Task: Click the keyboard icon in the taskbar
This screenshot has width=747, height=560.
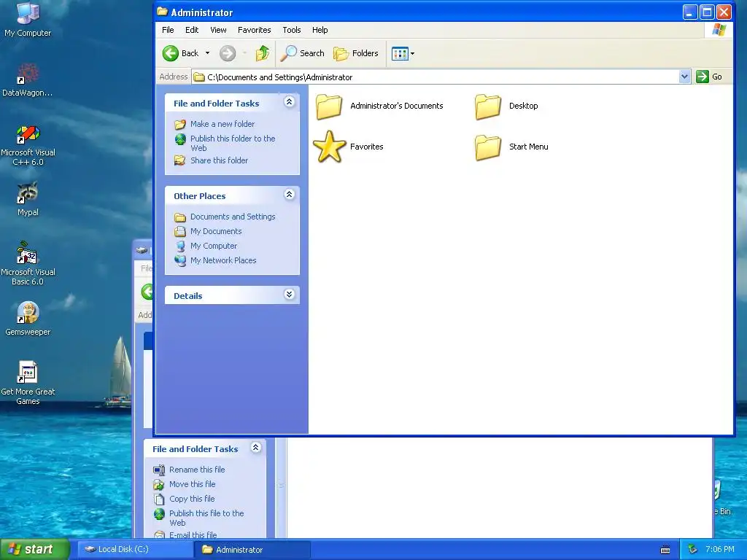Action: click(x=665, y=550)
